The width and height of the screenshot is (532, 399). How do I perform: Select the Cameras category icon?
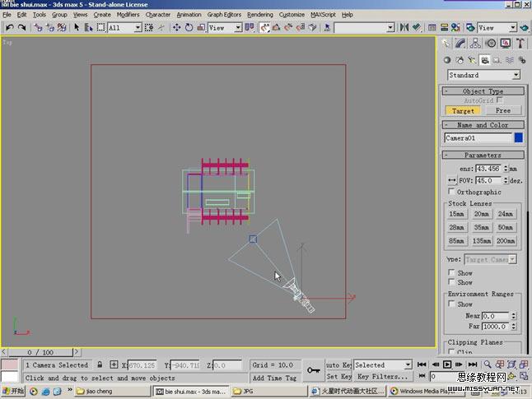pos(485,60)
